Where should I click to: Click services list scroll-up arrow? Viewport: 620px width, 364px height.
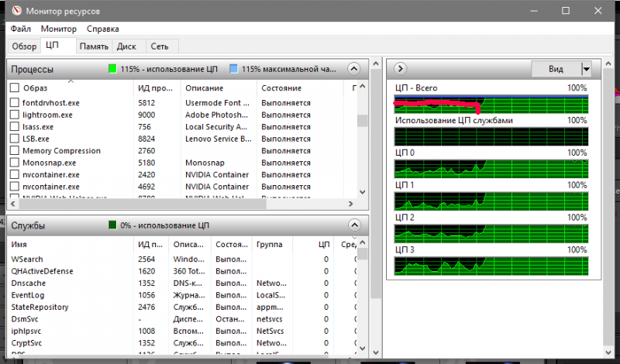tap(363, 242)
